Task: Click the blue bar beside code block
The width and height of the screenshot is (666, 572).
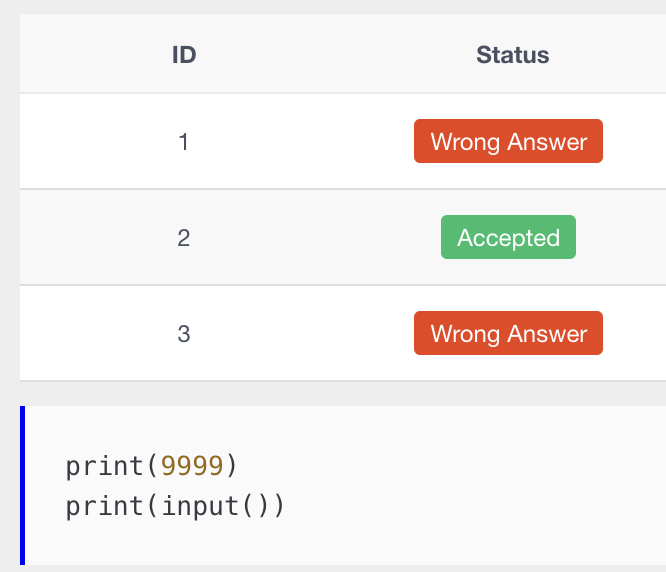Action: tap(23, 485)
